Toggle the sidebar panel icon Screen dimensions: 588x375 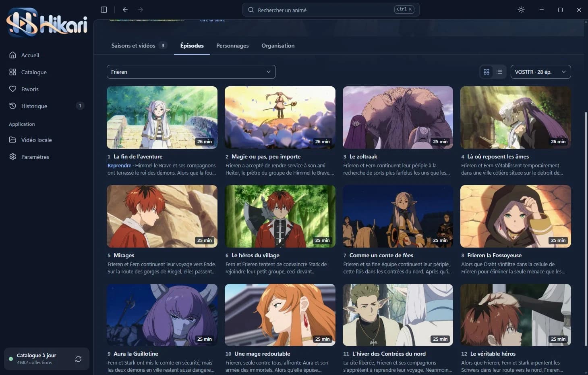point(104,10)
